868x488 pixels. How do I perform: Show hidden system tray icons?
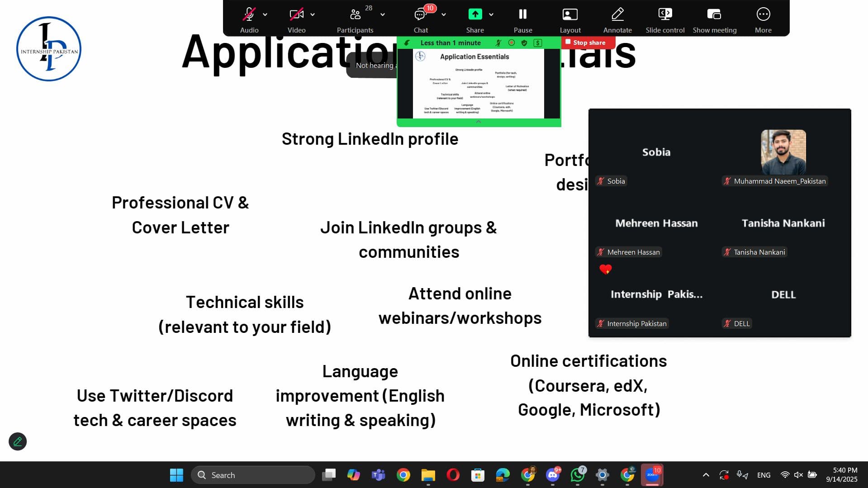point(706,475)
